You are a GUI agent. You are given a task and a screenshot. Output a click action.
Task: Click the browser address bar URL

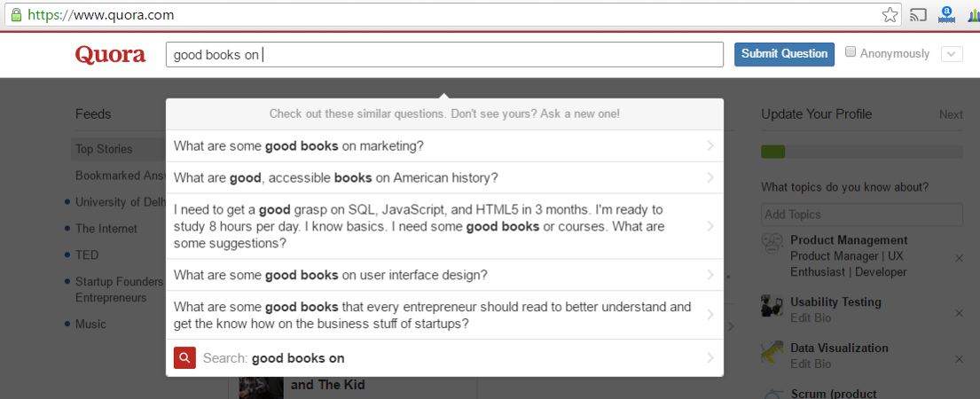point(101,15)
